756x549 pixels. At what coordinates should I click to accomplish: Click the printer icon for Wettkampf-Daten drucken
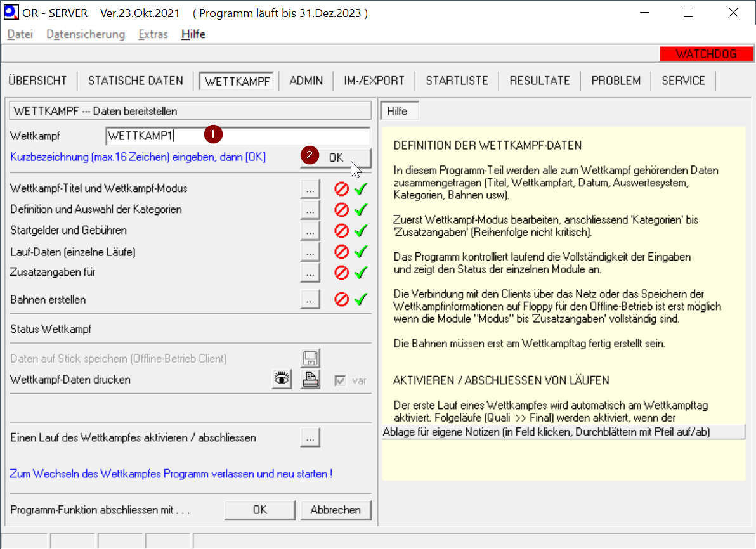(310, 379)
